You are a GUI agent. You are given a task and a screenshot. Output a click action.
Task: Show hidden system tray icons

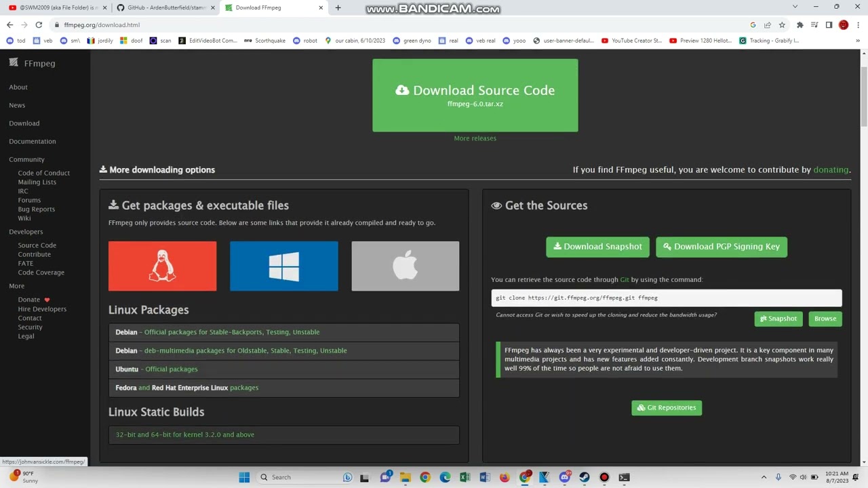(x=764, y=477)
